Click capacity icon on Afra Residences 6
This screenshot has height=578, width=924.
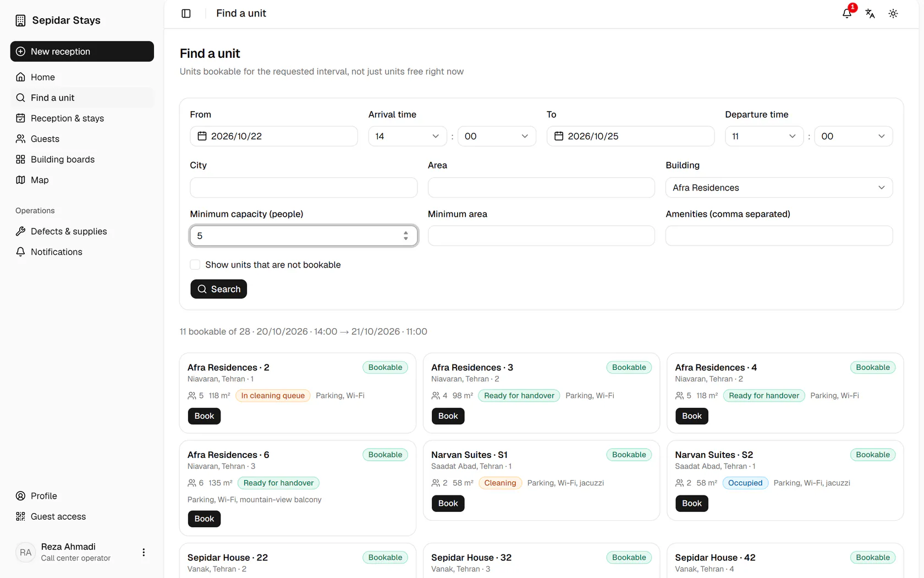coord(192,483)
